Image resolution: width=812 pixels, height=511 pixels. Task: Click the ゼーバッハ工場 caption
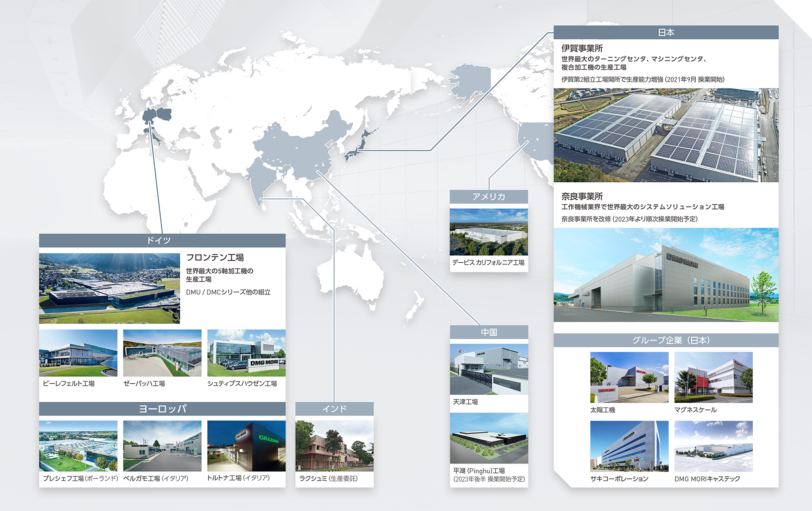click(x=144, y=384)
